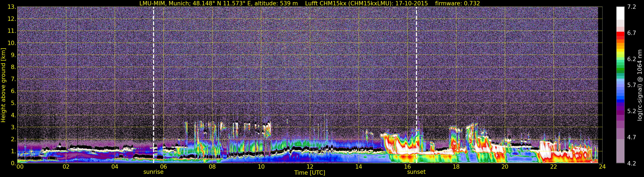Click the time tick label 02
Screen dimensions: 644x177
(66, 167)
